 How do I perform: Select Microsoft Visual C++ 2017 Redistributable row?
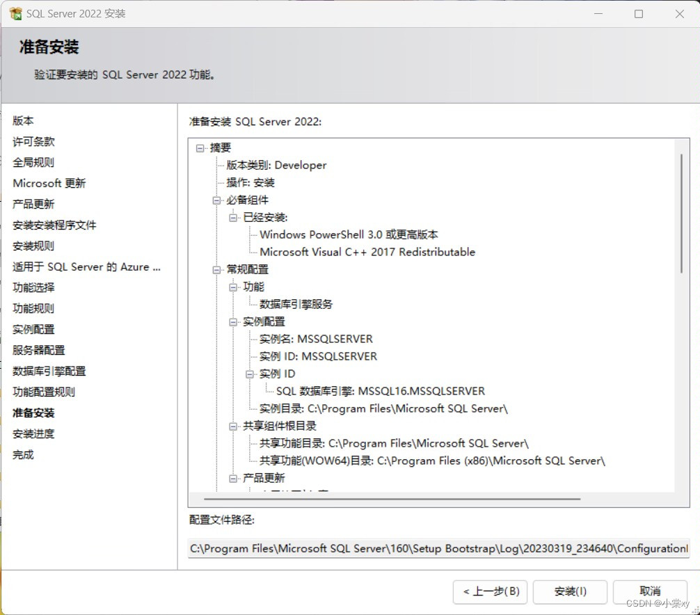(367, 253)
